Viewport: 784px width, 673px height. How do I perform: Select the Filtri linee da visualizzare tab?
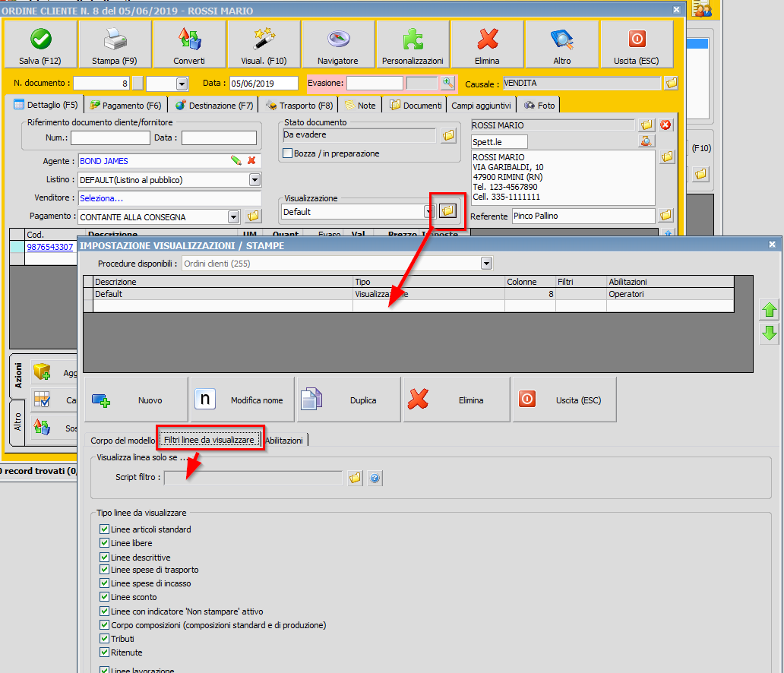210,440
